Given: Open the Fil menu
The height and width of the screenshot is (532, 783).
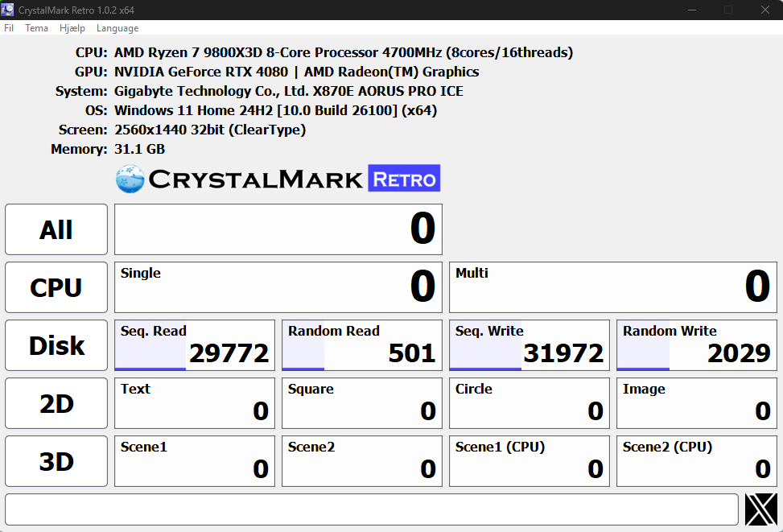Looking at the screenshot, I should pos(9,28).
